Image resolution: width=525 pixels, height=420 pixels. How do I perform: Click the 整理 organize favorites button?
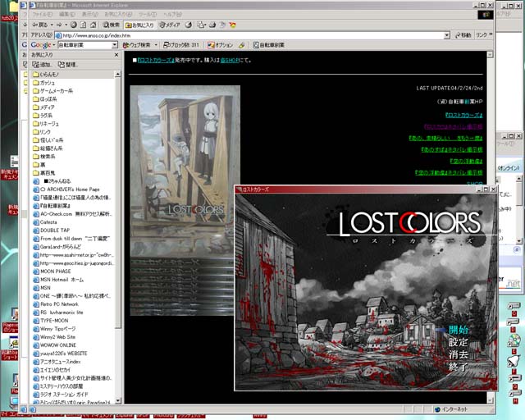click(x=67, y=65)
